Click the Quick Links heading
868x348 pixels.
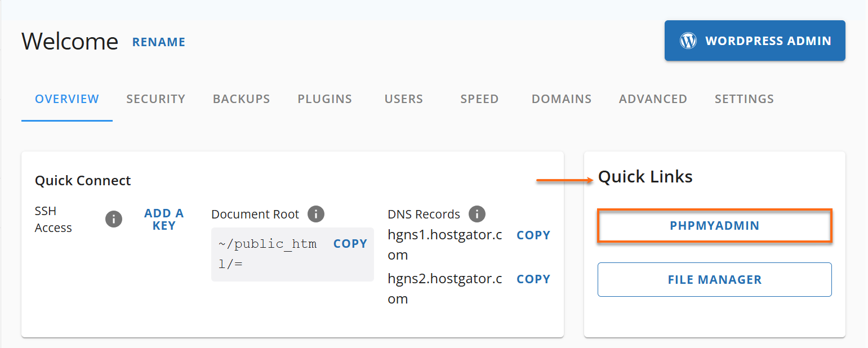click(x=646, y=177)
